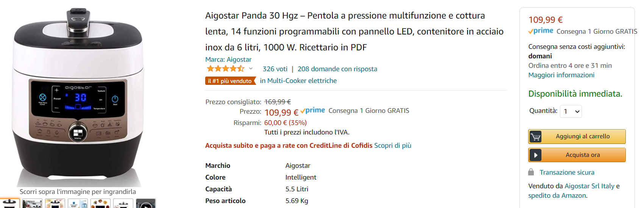Open the '326 voti' reviews link
This screenshot has width=644, height=208.
(x=275, y=69)
